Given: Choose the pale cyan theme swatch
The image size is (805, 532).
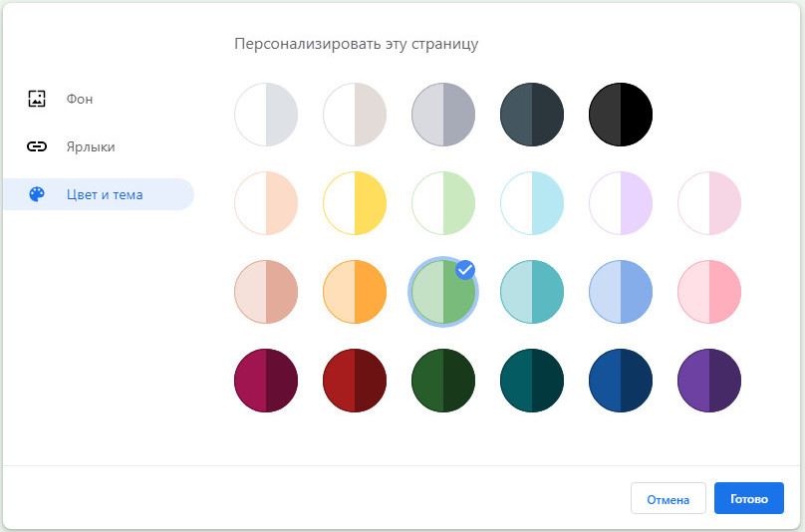Looking at the screenshot, I should (x=532, y=203).
